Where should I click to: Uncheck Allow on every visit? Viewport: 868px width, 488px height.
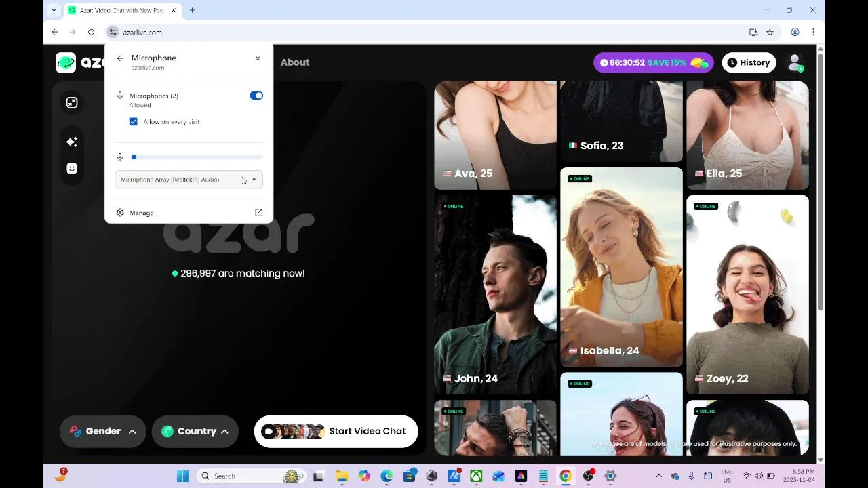[x=134, y=122]
